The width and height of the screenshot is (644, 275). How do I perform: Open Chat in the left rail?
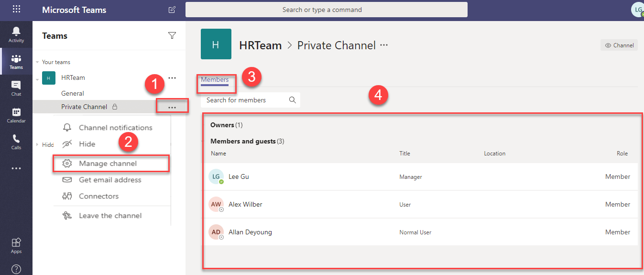point(16,88)
